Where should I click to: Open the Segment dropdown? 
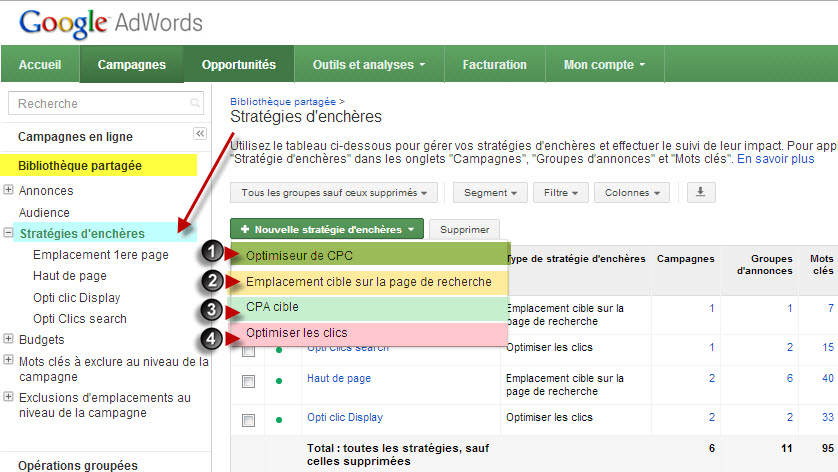point(490,192)
